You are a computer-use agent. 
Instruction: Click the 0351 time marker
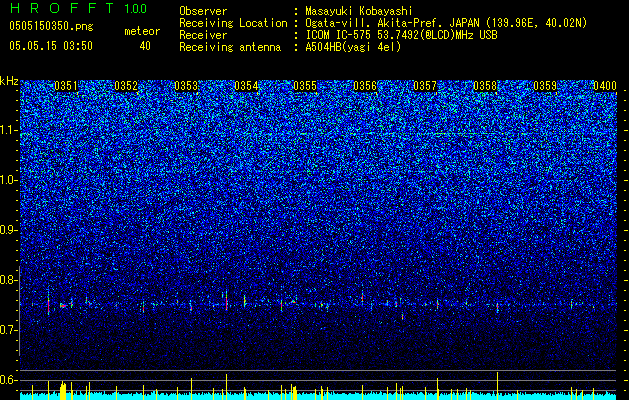click(66, 86)
